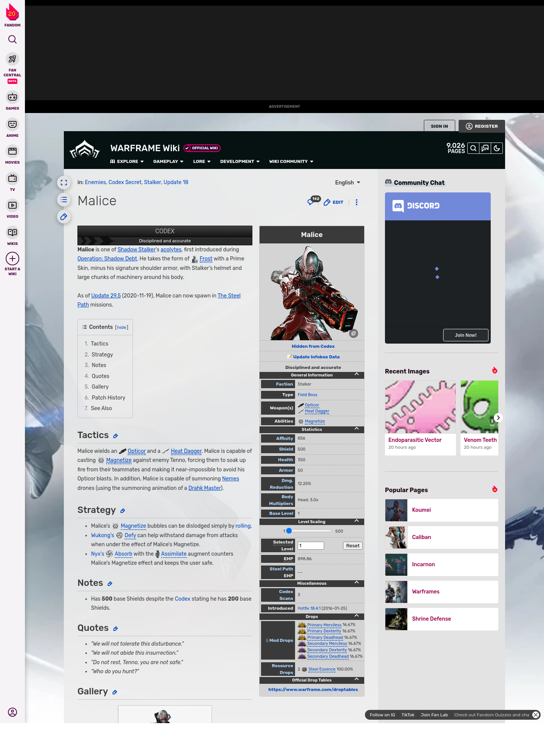Viewport: 544px width, 756px height.
Task: Hide the Contents table
Action: (122, 327)
